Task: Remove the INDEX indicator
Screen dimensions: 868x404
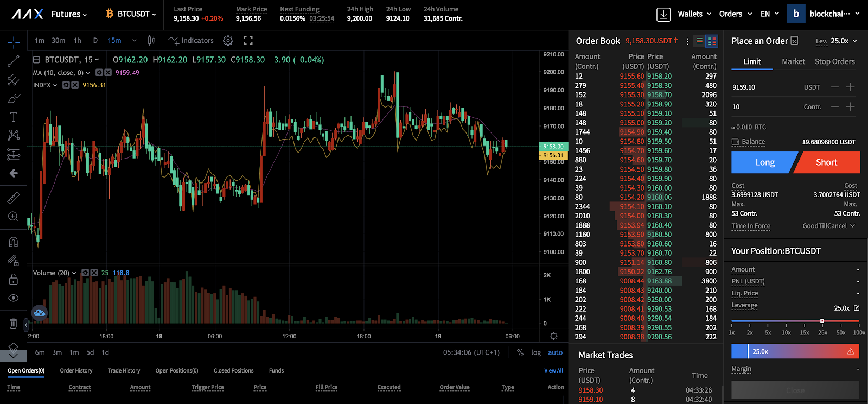Action: click(x=75, y=85)
